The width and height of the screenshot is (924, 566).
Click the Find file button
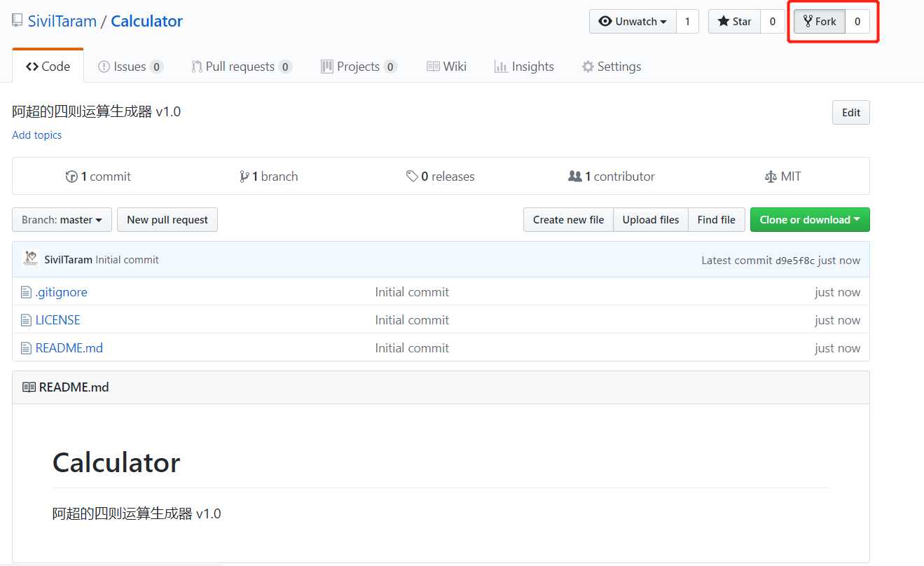tap(717, 220)
